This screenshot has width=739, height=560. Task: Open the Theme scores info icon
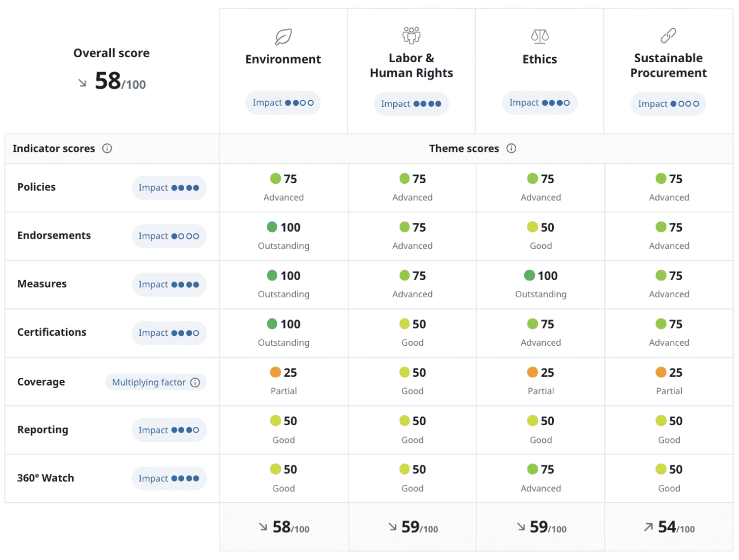(x=512, y=148)
